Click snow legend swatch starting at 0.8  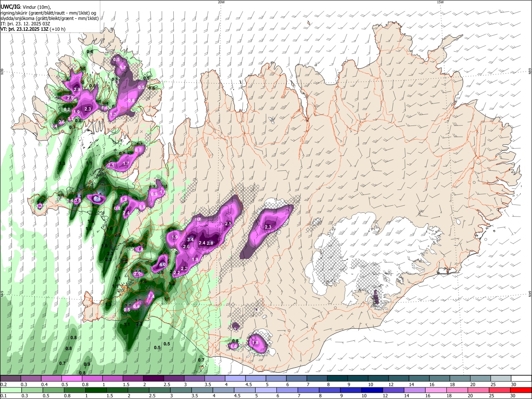(92, 379)
